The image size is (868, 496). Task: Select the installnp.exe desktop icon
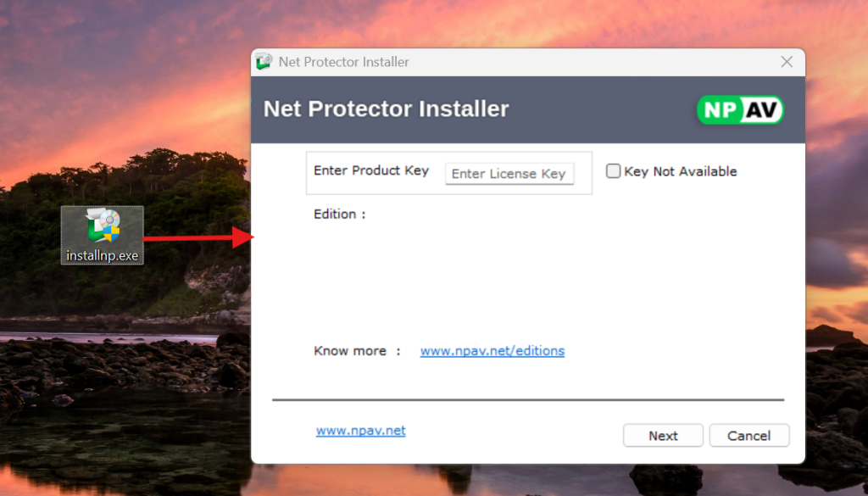pos(103,227)
